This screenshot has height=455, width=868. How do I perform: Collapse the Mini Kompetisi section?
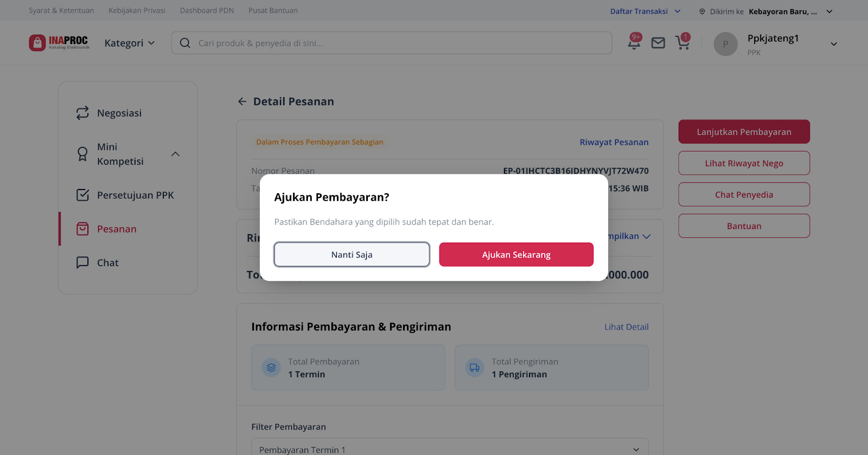pyautogui.click(x=175, y=154)
